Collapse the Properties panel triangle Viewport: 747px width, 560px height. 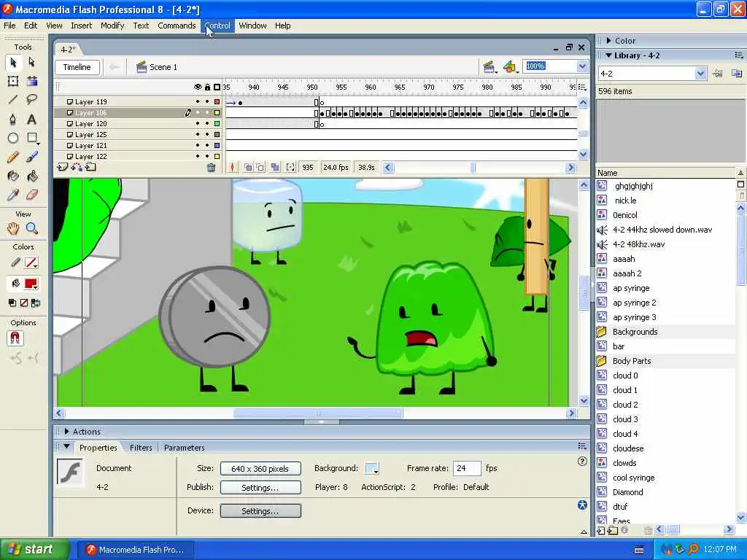pyautogui.click(x=66, y=447)
